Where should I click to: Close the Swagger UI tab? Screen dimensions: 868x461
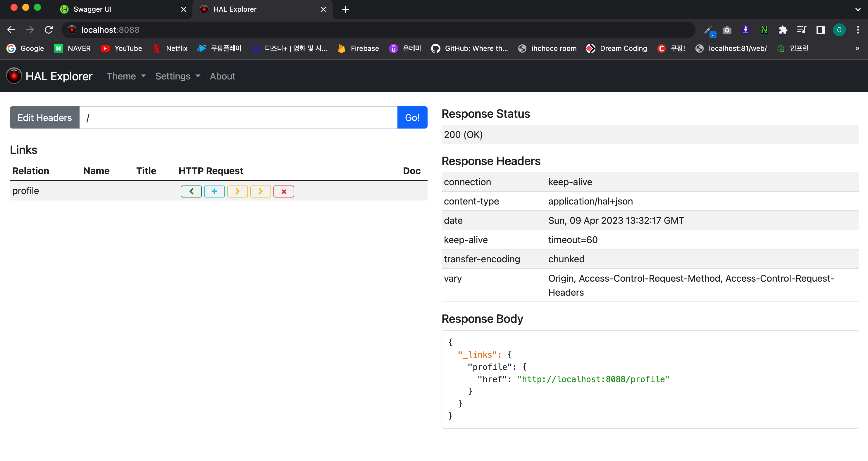coord(184,9)
